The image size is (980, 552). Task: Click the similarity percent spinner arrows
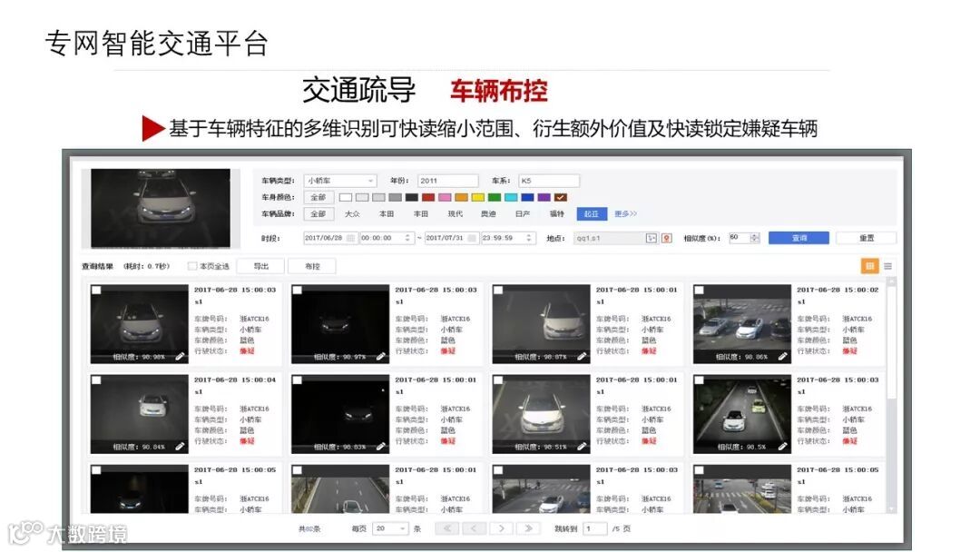[x=754, y=238]
